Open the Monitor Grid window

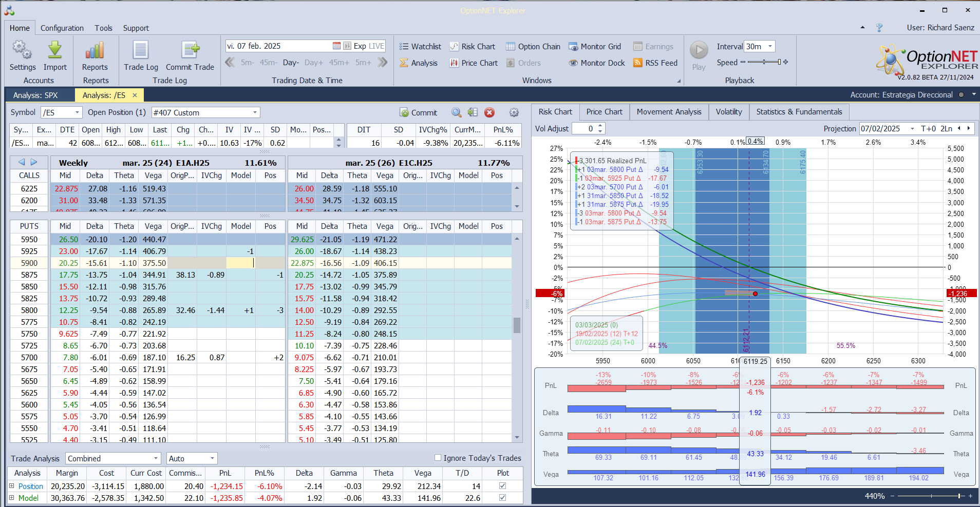(595, 47)
